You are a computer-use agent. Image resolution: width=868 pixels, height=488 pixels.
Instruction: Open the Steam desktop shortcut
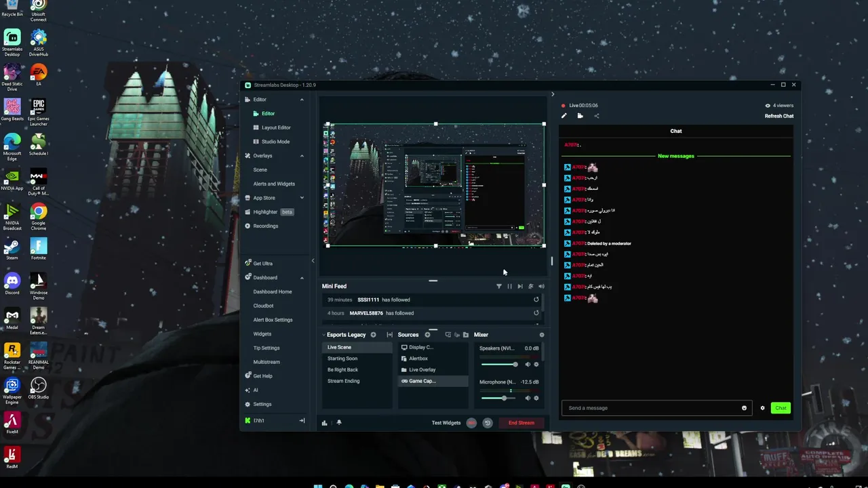point(12,249)
